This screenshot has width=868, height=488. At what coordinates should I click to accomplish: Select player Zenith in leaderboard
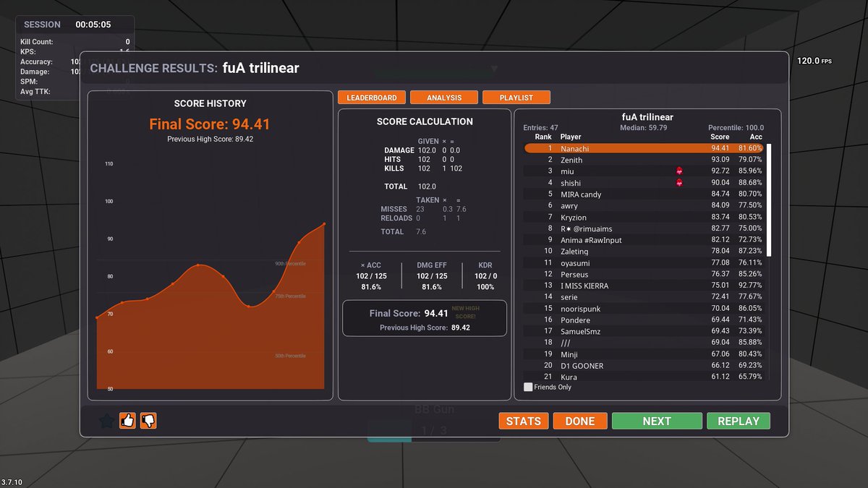tap(644, 160)
